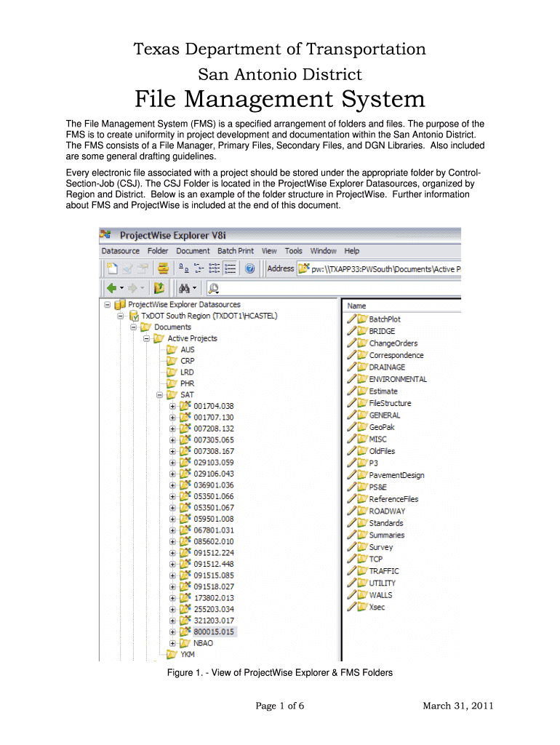
Task: Click the Details view toolbar icon
Action: point(230,268)
